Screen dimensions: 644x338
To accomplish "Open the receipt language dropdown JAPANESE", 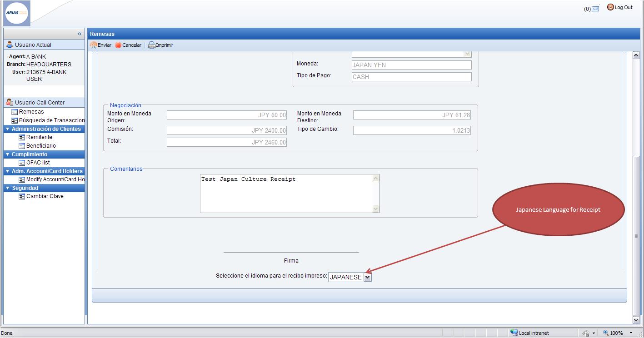I will tap(349, 277).
